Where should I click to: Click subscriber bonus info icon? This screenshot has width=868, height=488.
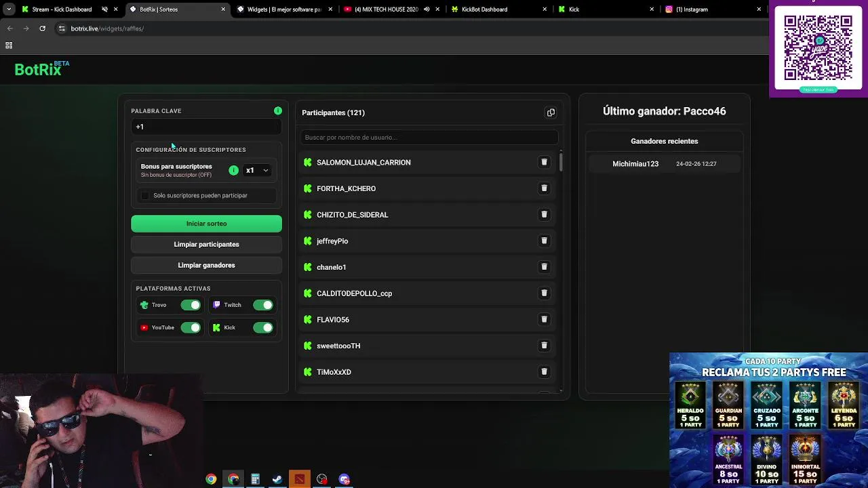pos(233,170)
